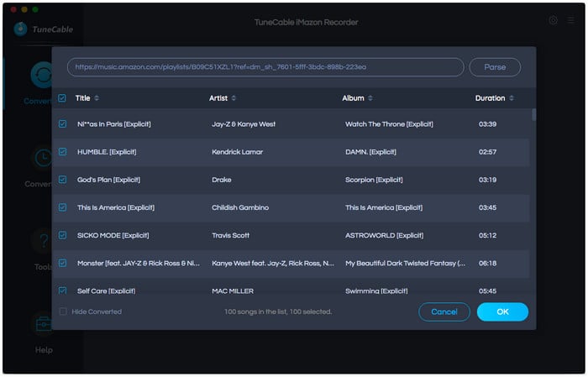Select Swimming [Explicit] album cell
588x377 pixels.
376,291
